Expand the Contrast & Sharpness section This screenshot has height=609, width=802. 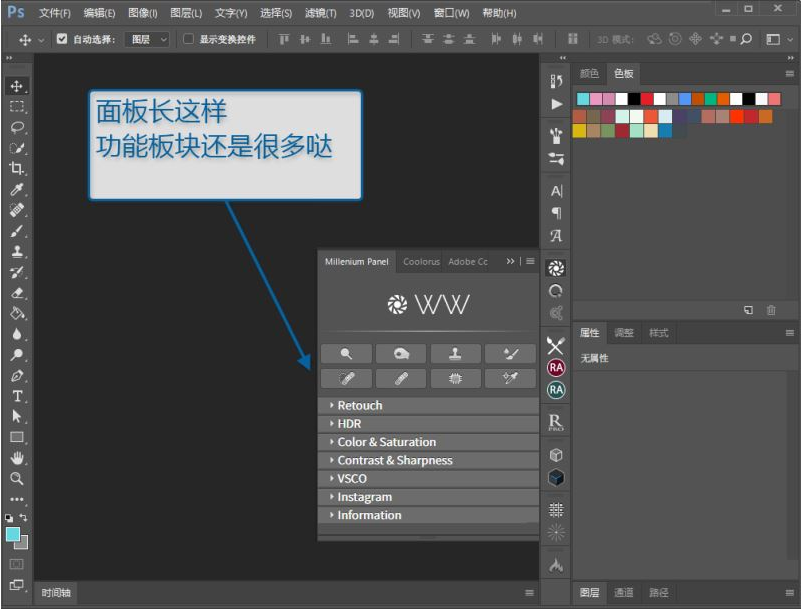(429, 460)
